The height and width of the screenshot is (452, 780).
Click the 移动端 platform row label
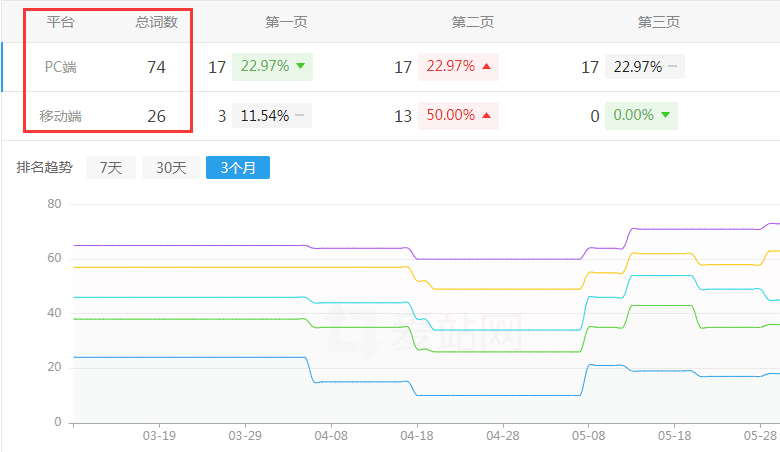pos(61,116)
